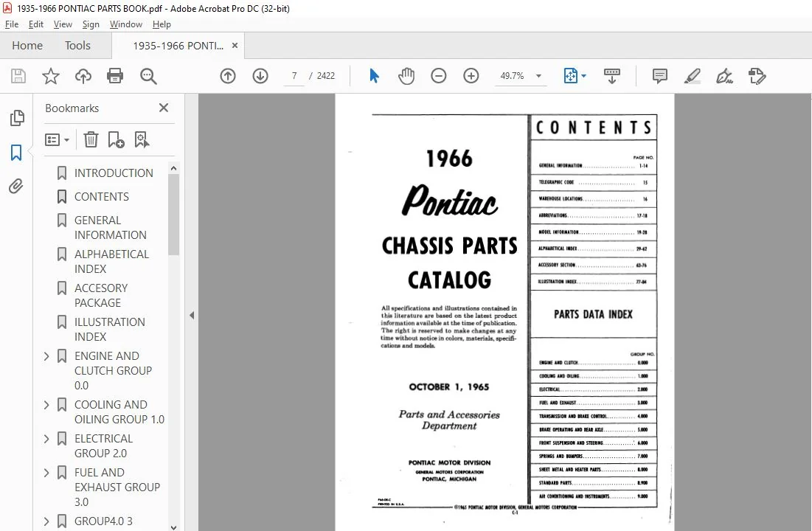Open the ACCESORY PACKAGE bookmark

101,295
